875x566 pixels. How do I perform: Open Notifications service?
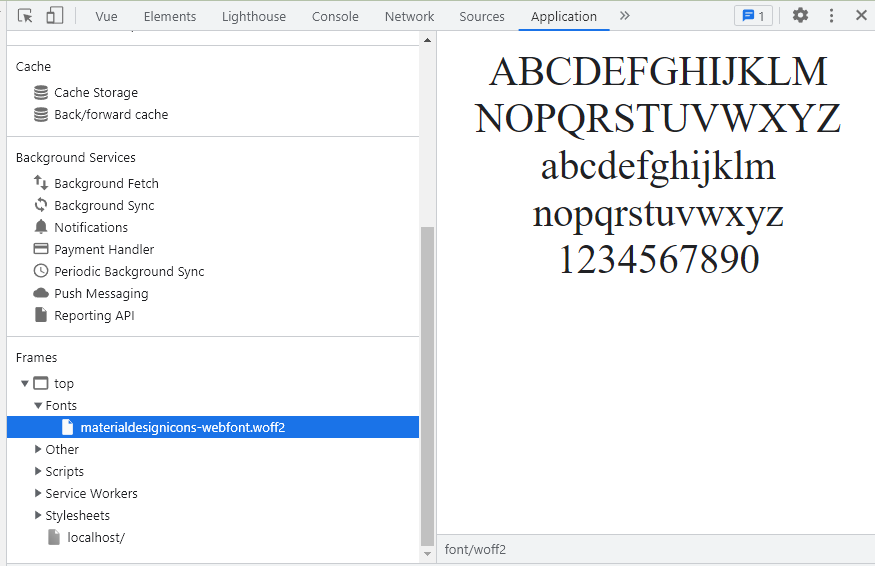(91, 227)
